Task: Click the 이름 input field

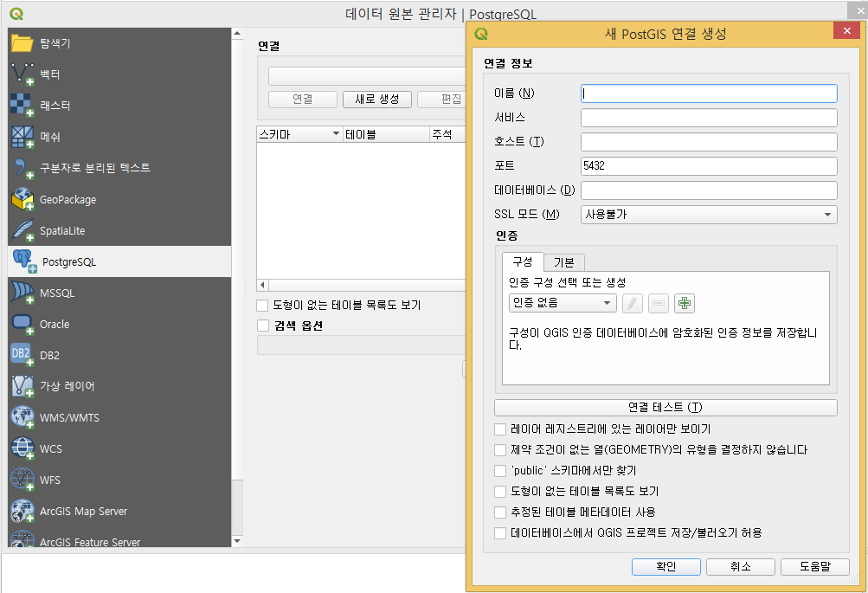Action: point(709,93)
